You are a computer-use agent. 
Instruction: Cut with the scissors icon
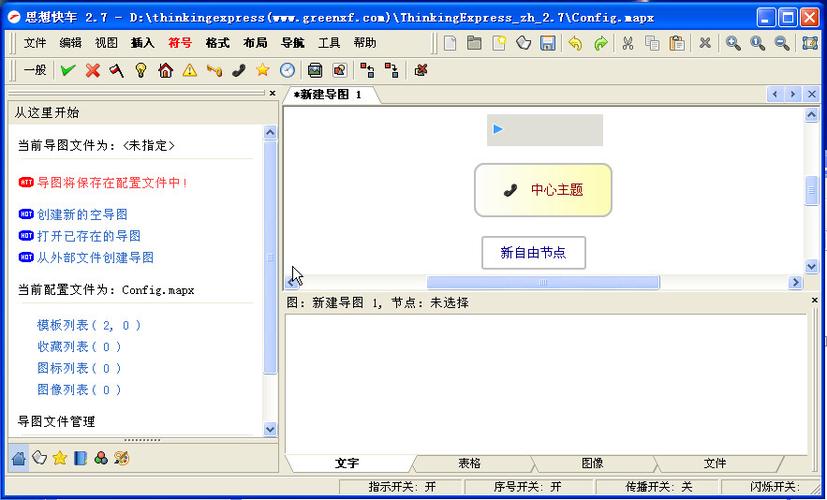point(628,43)
